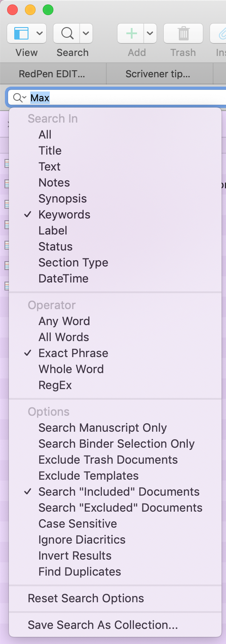
Task: Click the green Add plus icon
Action: [x=131, y=33]
